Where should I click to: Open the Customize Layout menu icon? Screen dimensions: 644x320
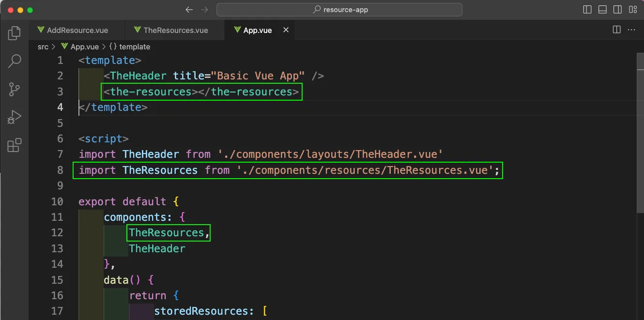632,10
